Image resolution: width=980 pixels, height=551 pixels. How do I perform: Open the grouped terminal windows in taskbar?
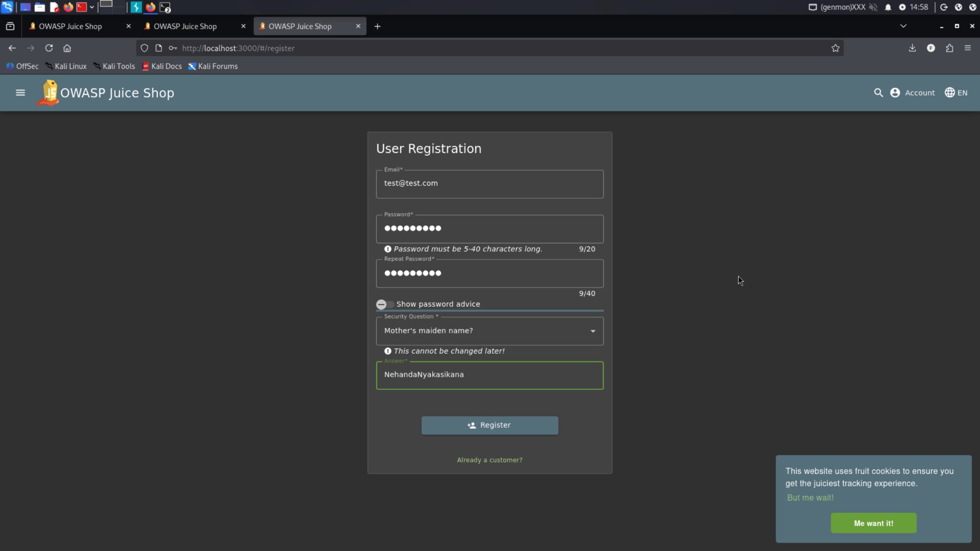point(165,7)
